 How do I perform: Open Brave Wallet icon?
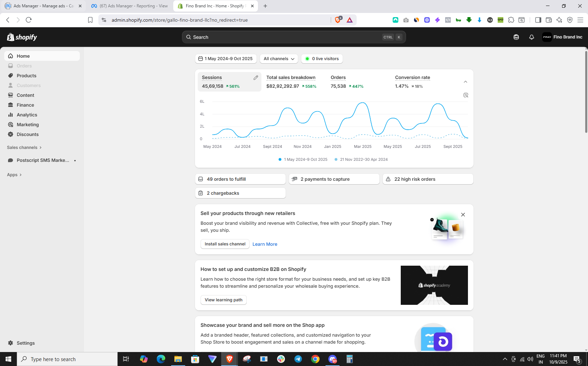pos(549,20)
